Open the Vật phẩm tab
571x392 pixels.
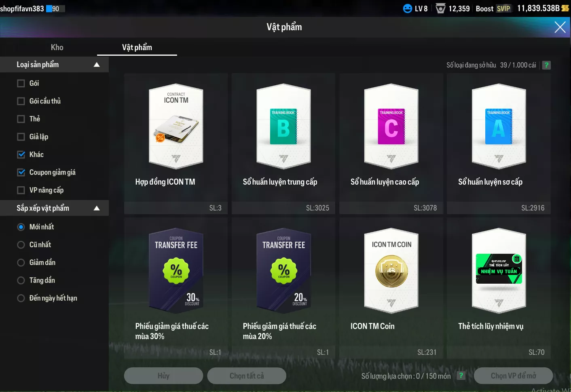coord(137,47)
